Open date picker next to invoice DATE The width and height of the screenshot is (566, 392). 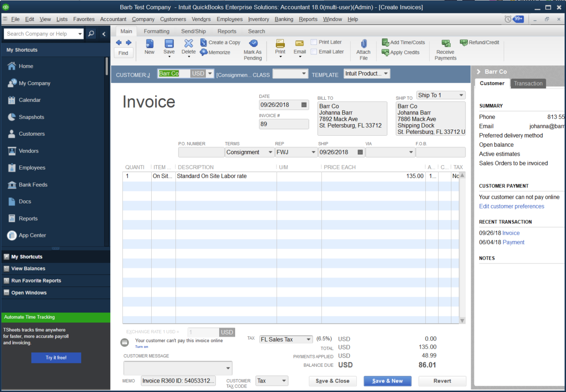[304, 105]
